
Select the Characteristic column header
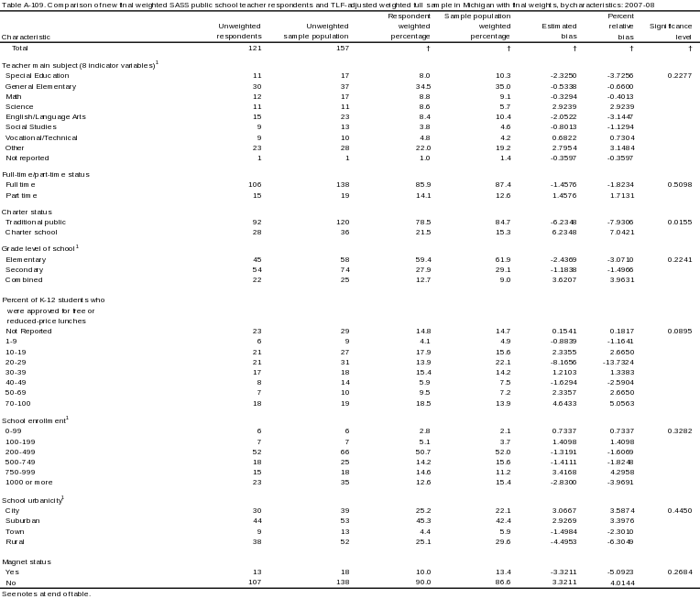[26, 37]
